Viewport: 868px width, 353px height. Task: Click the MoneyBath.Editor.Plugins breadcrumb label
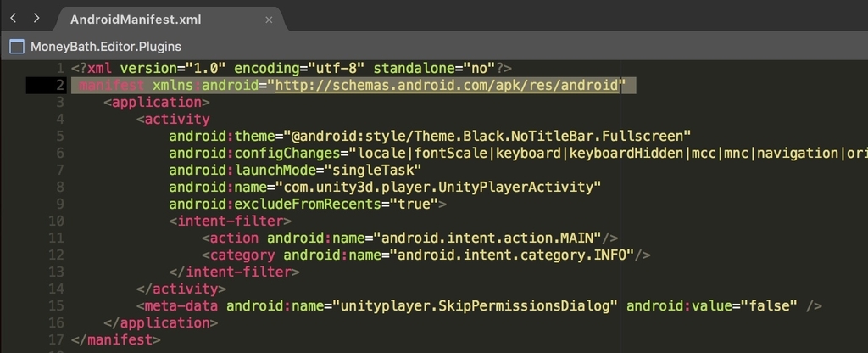[106, 48]
